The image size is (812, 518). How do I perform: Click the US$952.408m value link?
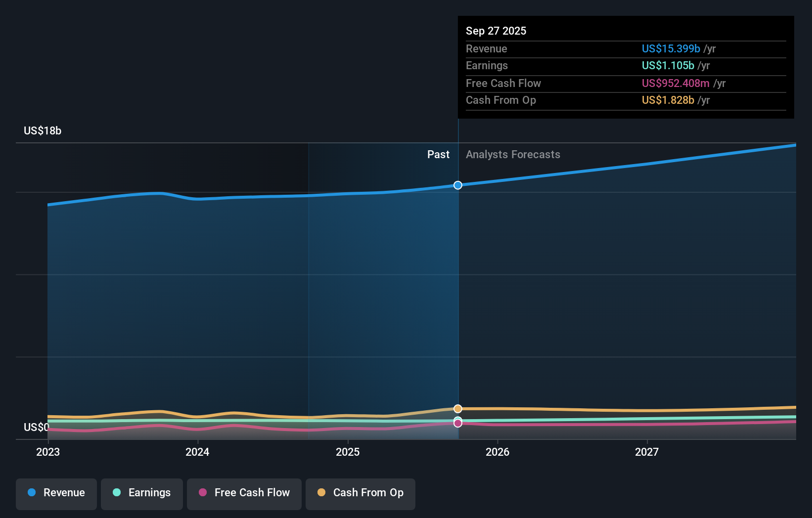[675, 83]
